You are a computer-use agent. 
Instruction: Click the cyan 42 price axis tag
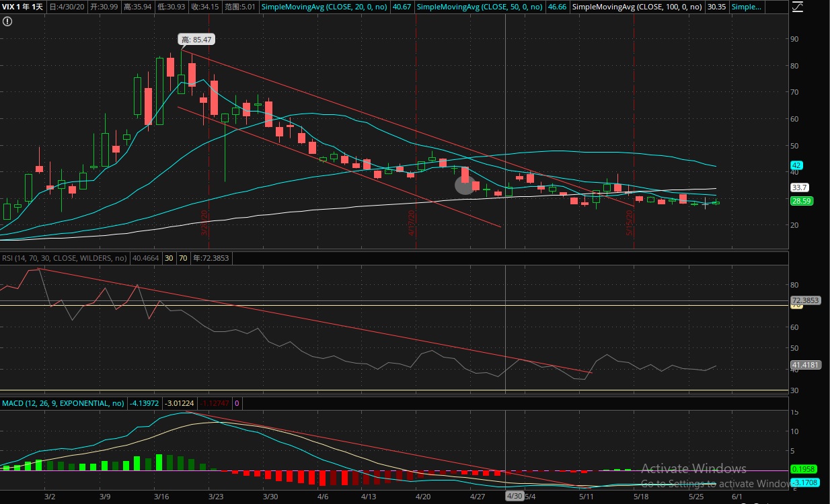pos(796,165)
